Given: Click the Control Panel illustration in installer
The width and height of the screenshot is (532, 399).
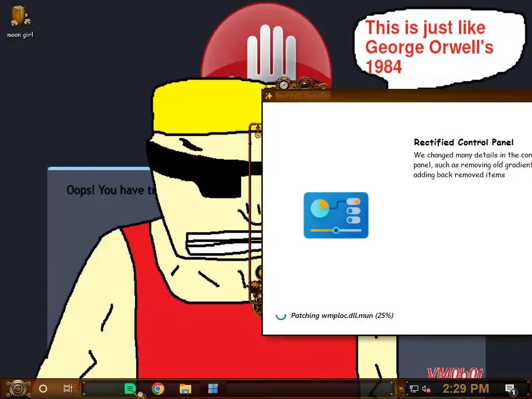Looking at the screenshot, I should pyautogui.click(x=336, y=215).
